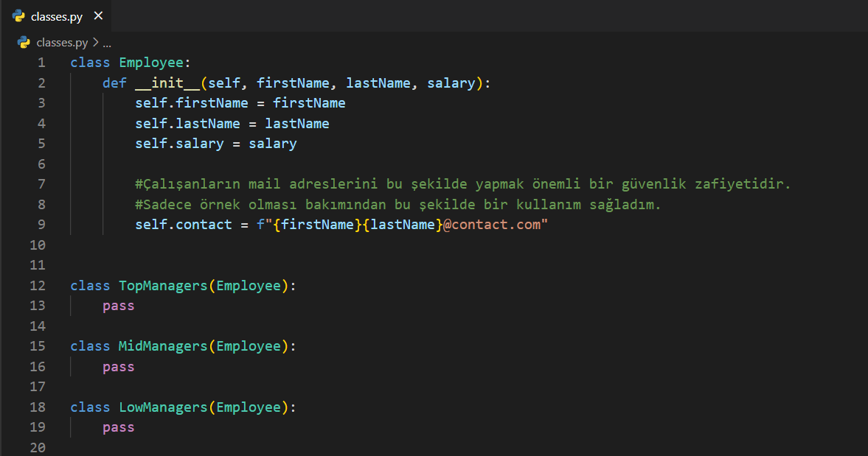Click the LowManagers class name
This screenshot has width=868, height=456.
[163, 407]
